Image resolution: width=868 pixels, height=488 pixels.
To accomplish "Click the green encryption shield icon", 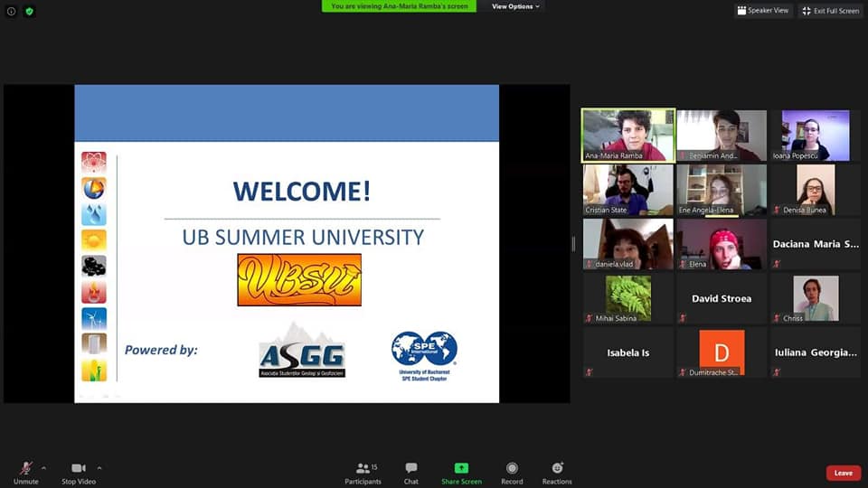I will [29, 11].
